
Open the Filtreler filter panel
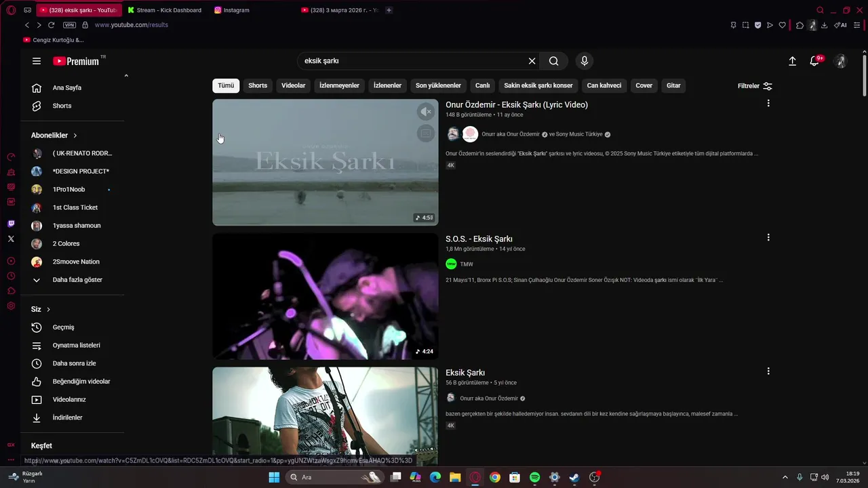tap(755, 86)
